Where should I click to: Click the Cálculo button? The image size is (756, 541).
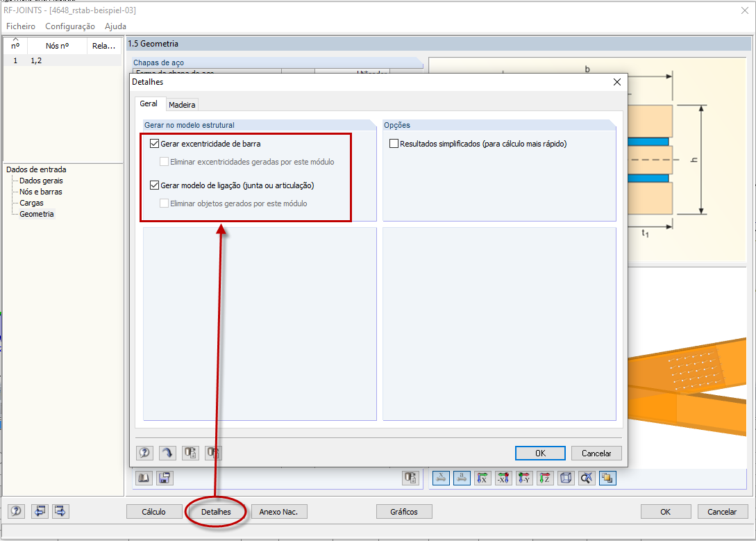[154, 512]
